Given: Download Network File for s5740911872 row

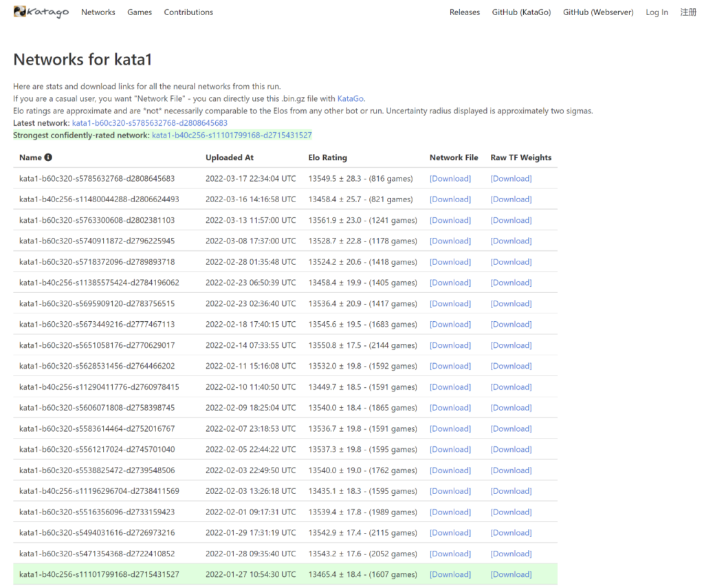Looking at the screenshot, I should click(x=450, y=241).
